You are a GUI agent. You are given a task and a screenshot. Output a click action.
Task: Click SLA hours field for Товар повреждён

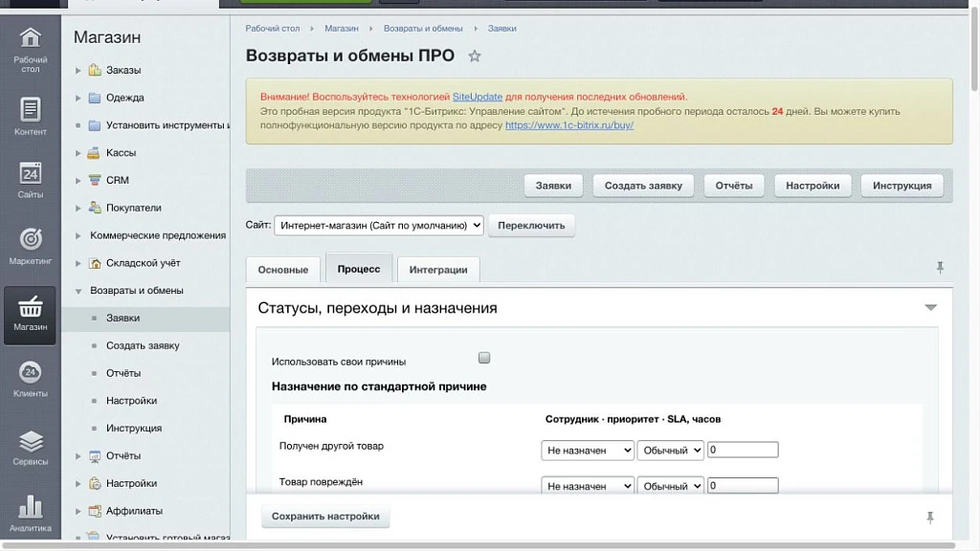[x=743, y=485]
